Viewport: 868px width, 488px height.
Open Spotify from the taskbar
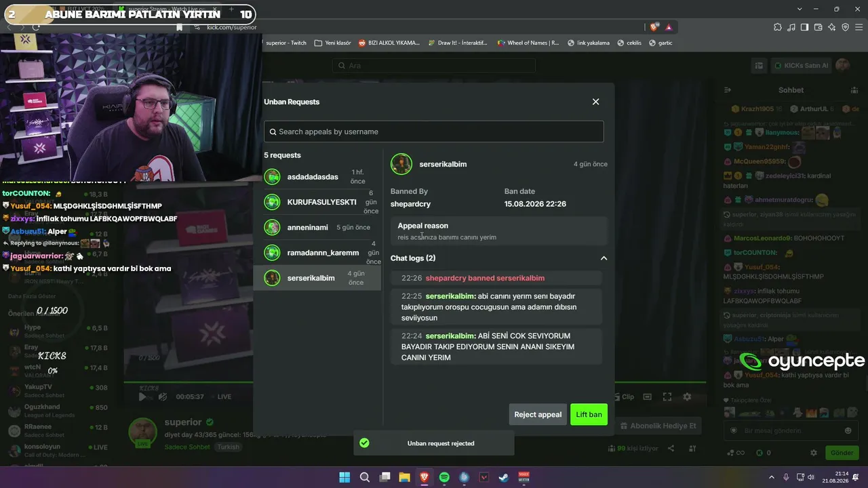tap(444, 477)
